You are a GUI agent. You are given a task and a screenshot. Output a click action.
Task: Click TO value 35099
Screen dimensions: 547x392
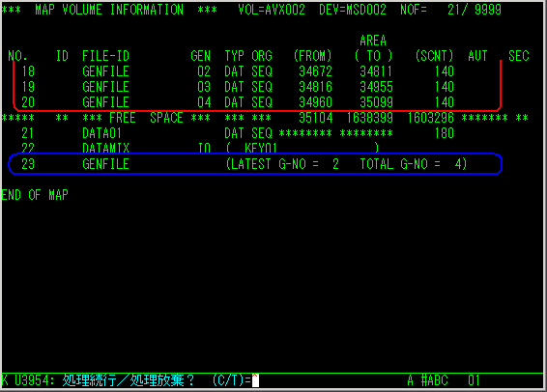[376, 102]
